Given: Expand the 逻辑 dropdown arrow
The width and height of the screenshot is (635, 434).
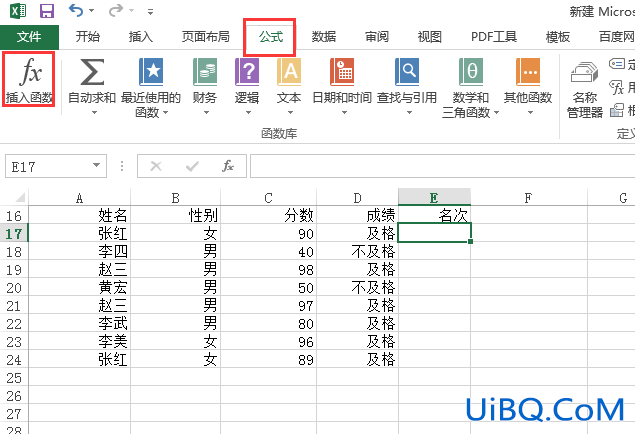Looking at the screenshot, I should (x=248, y=113).
